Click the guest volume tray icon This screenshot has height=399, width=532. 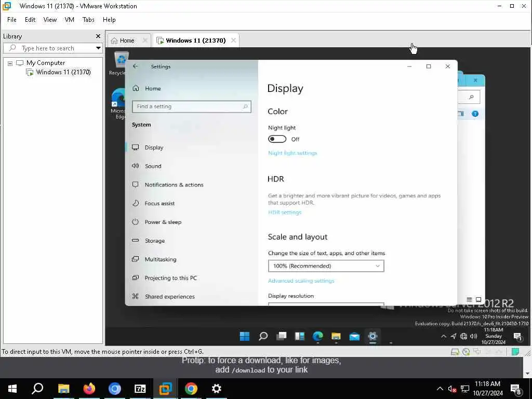(x=474, y=336)
